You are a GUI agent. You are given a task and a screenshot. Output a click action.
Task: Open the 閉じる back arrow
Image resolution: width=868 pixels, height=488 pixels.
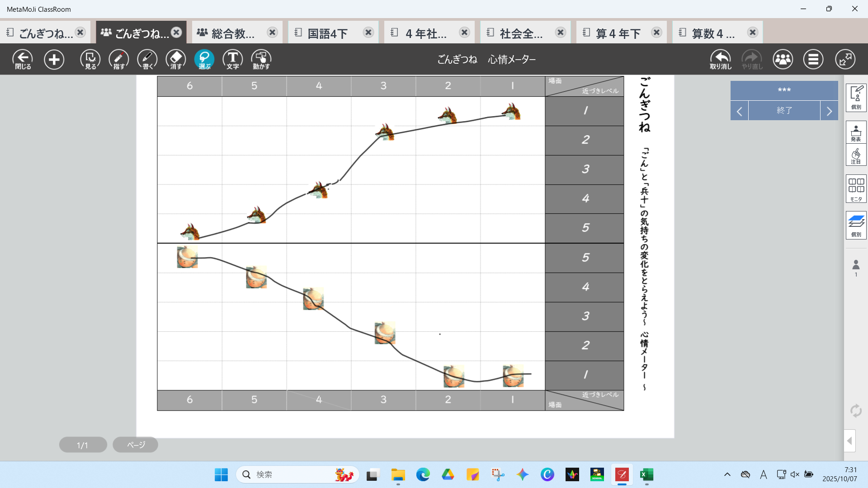pyautogui.click(x=23, y=59)
